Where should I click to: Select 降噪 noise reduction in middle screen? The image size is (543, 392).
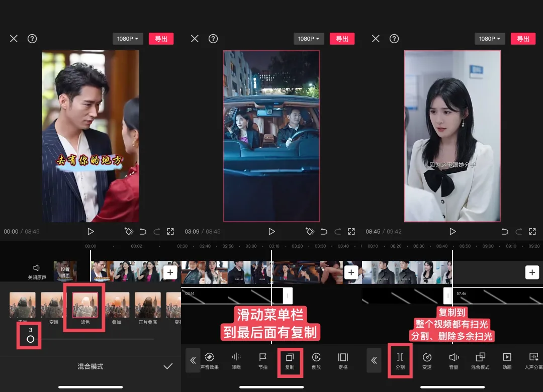(x=236, y=361)
